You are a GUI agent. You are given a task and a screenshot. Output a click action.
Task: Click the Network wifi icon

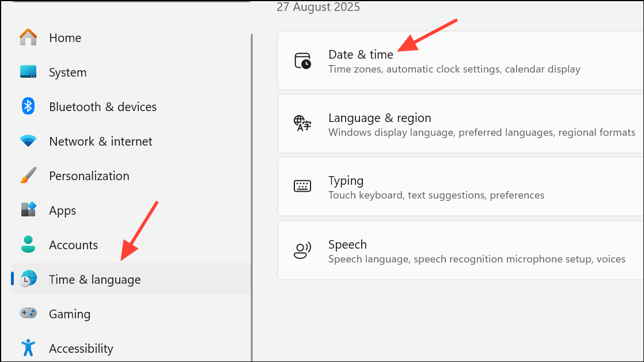(x=28, y=141)
